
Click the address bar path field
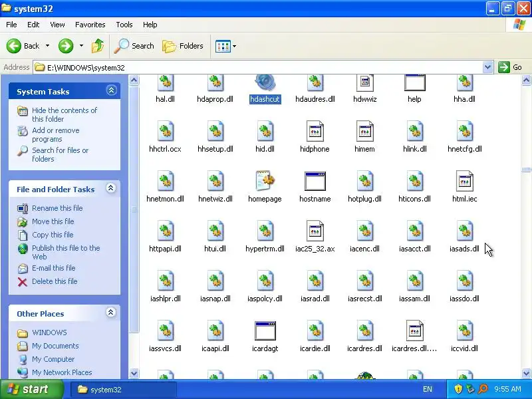258,67
